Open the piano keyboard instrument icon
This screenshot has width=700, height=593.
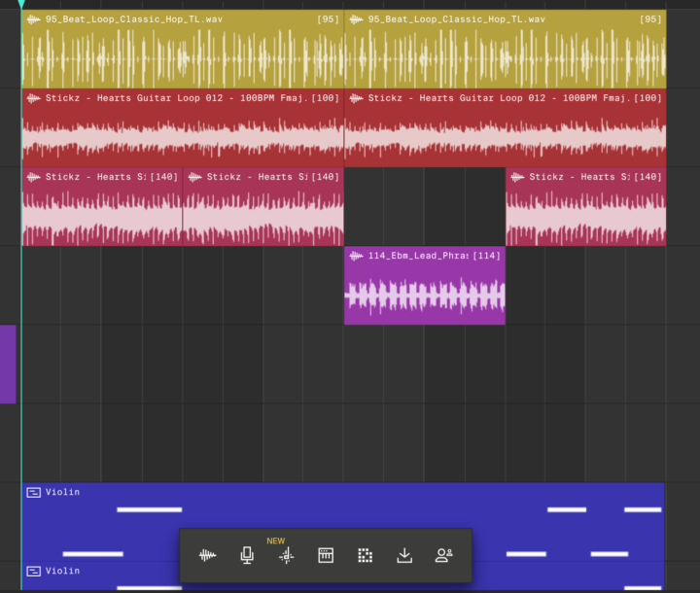click(x=326, y=555)
